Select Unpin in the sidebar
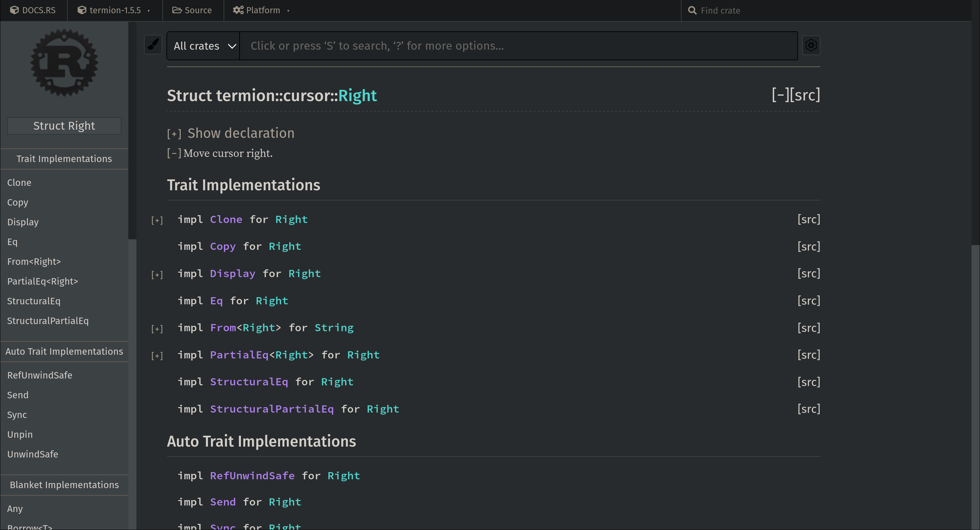980x530 pixels. [20, 435]
